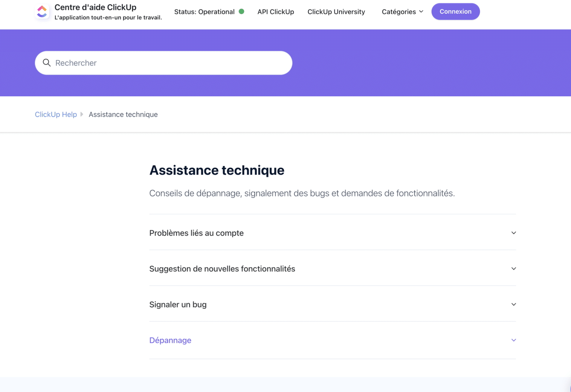Click the chevron on Problèmes liés au compte
Screen dimensions: 571x392
(513, 233)
